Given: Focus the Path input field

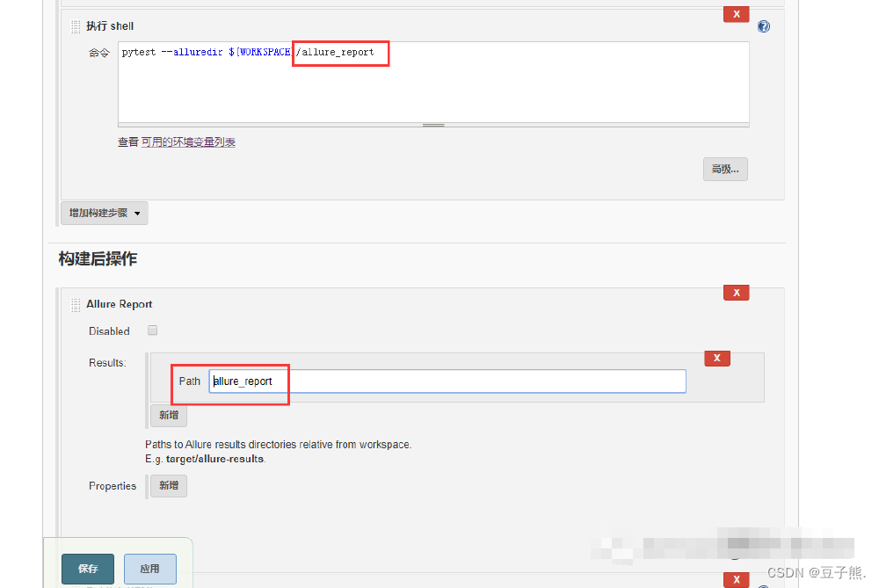Looking at the screenshot, I should pyautogui.click(x=447, y=381).
